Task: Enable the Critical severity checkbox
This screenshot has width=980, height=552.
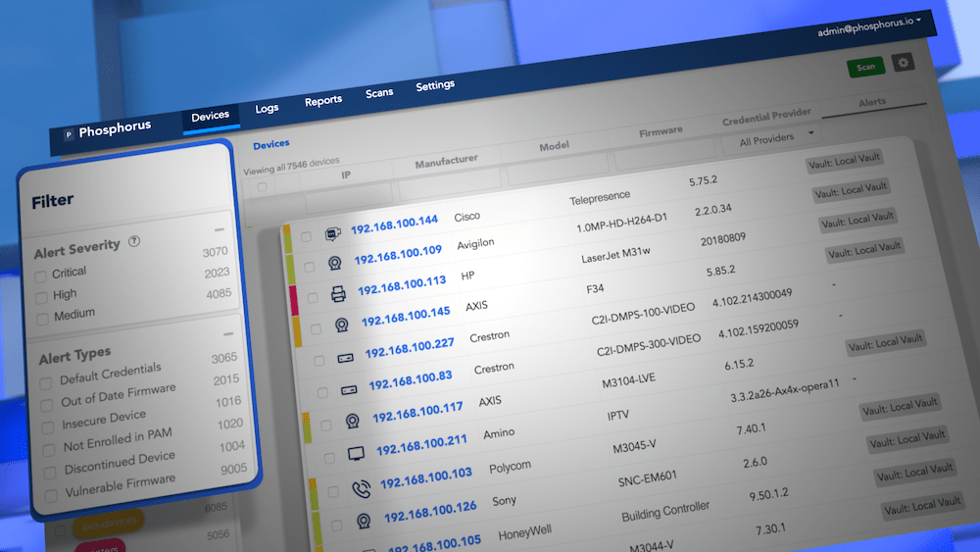Action: tap(40, 275)
